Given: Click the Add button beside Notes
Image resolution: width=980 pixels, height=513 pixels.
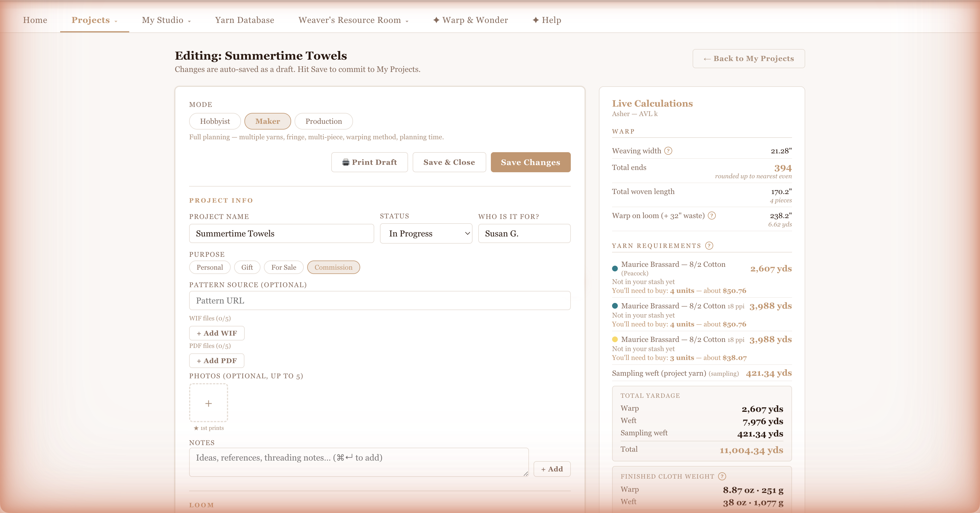Looking at the screenshot, I should pyautogui.click(x=552, y=469).
